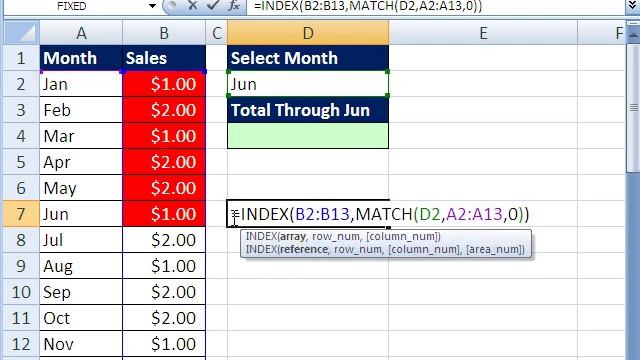Click the Select Month header cell
The width and height of the screenshot is (640, 360).
click(308, 58)
